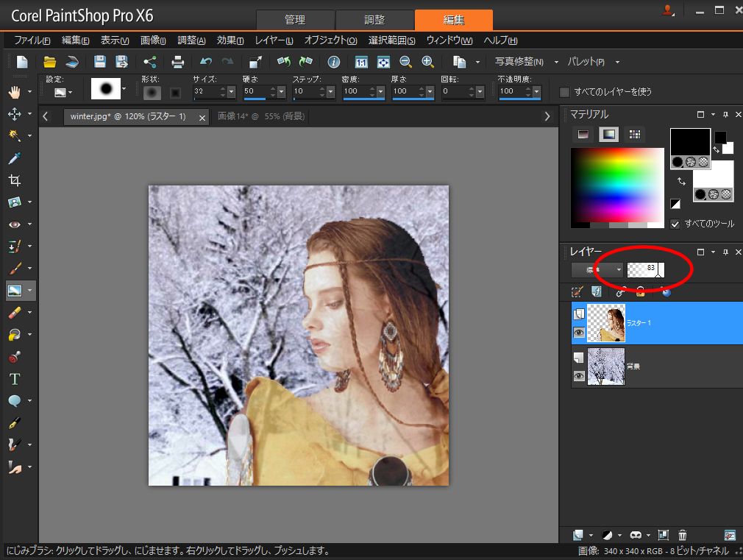Toggle the すべてのツール checkbox
The width and height of the screenshot is (743, 560).
point(675,224)
